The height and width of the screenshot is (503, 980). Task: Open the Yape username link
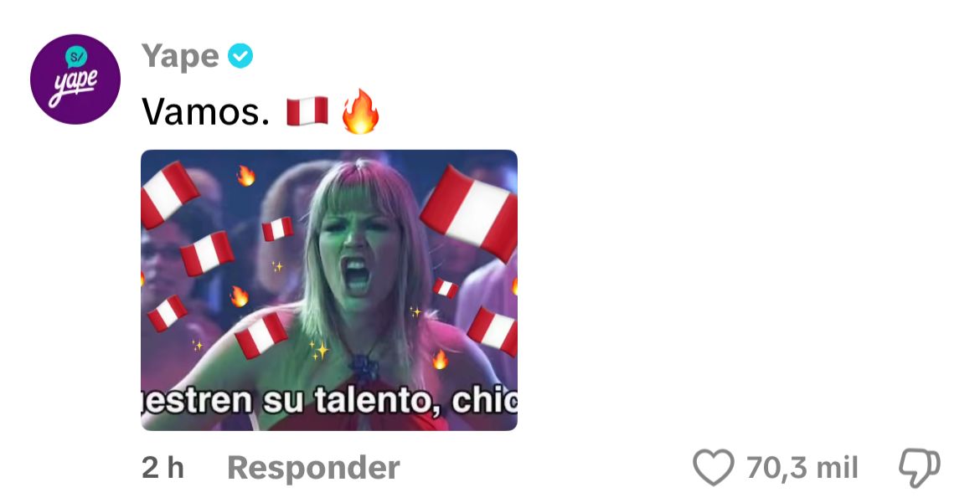180,56
